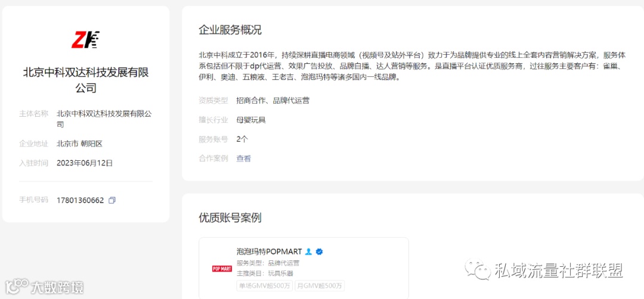Viewport: 644px width, 299px height.
Task: Click 服务类型：品牌代运营 line
Action: (268, 263)
